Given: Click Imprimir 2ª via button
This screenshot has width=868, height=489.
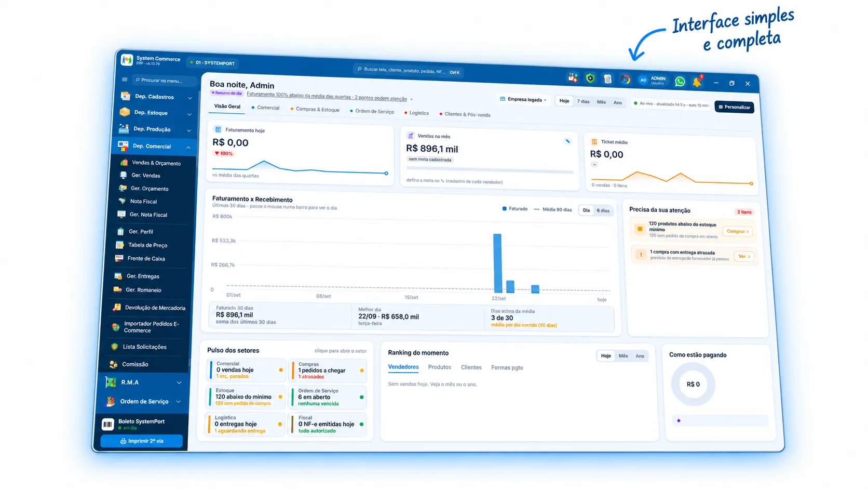Looking at the screenshot, I should (142, 441).
